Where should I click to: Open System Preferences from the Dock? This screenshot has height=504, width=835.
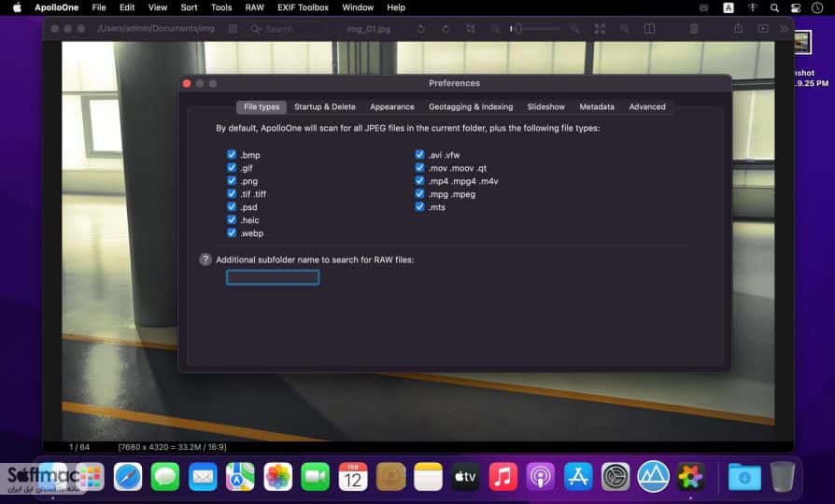pyautogui.click(x=616, y=476)
